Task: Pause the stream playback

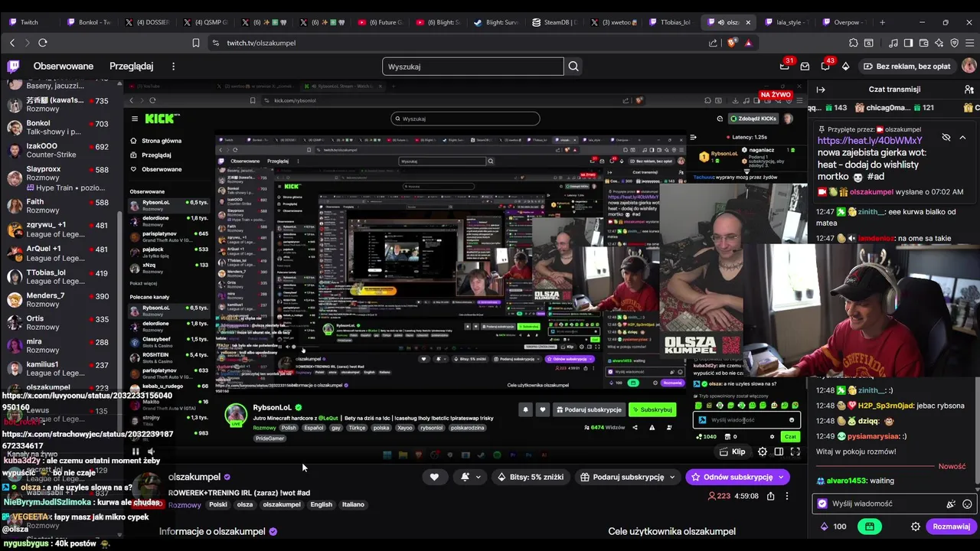Action: 136,452
